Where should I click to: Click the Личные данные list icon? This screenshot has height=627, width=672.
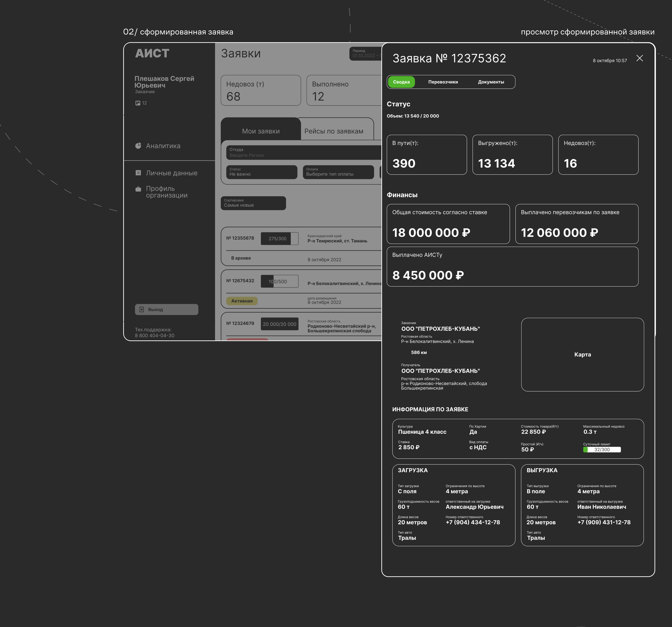[x=138, y=173]
